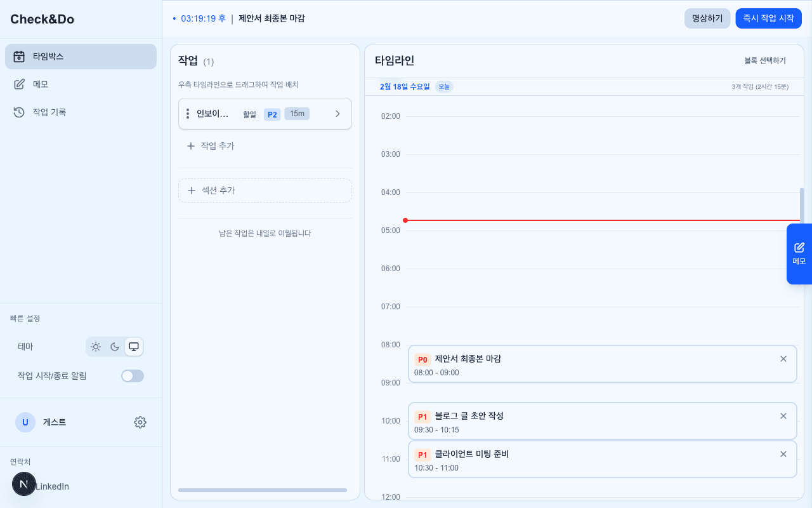The image size is (812, 508).
Task: Grab the drag handle on 인보이 task
Action: coord(188,114)
